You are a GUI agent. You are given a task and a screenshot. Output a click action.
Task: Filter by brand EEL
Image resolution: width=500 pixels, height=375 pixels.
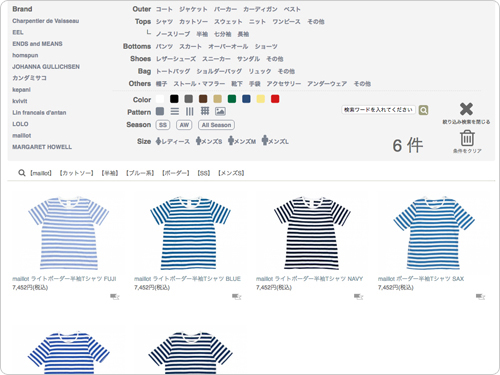point(18,32)
